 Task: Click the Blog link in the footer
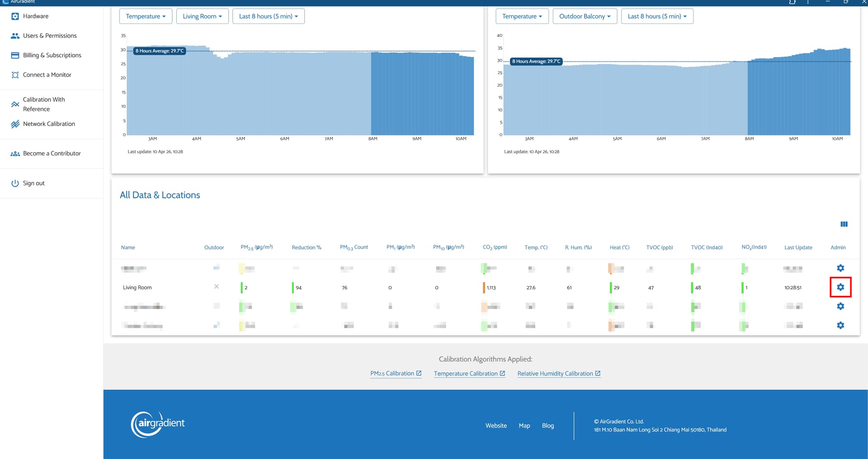click(x=547, y=426)
